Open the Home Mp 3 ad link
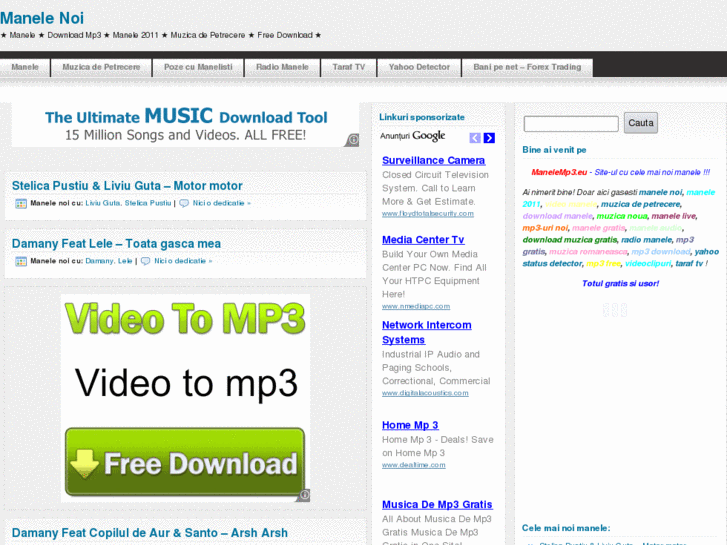 click(x=410, y=425)
